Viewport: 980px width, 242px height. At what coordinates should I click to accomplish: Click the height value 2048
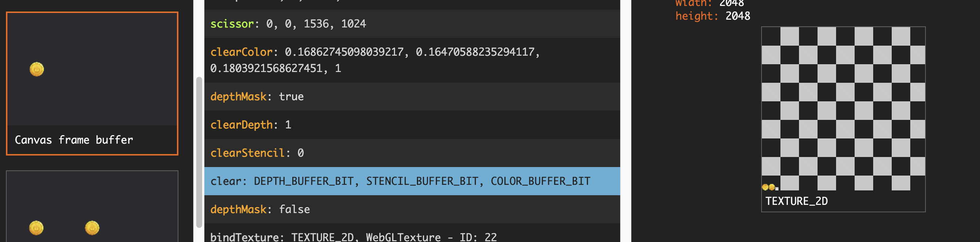click(x=738, y=16)
